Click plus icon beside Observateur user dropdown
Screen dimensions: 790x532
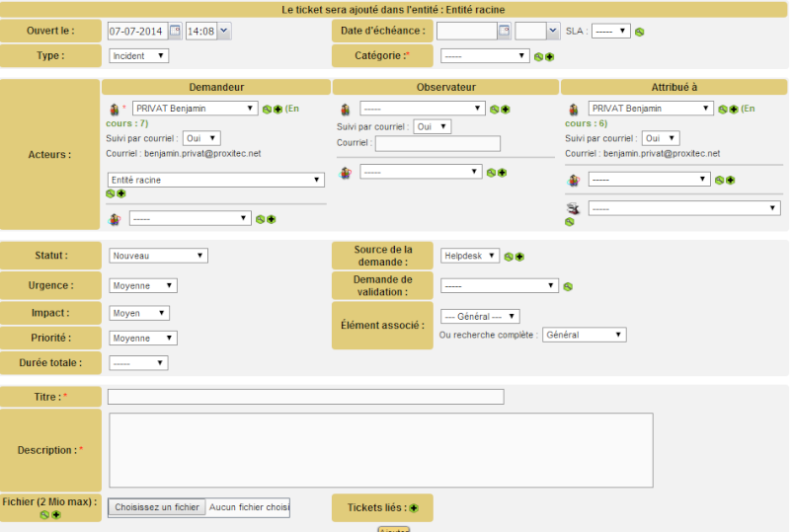[x=505, y=110]
